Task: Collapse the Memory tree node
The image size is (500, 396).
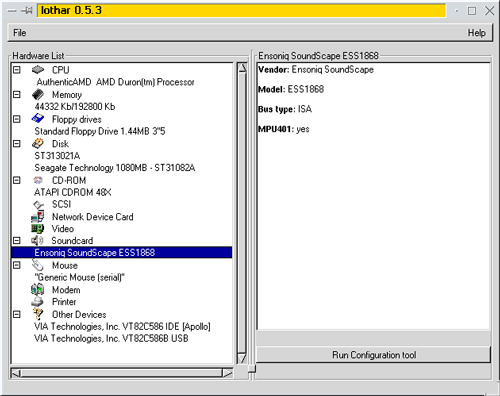Action: pyautogui.click(x=17, y=95)
